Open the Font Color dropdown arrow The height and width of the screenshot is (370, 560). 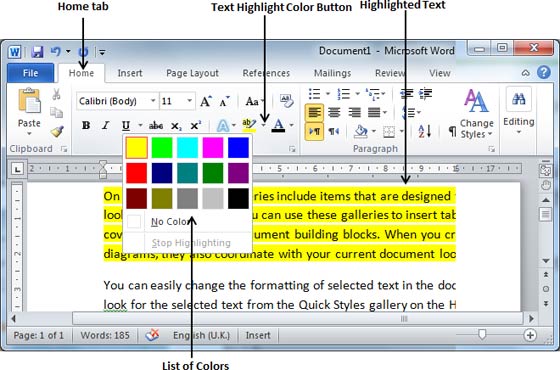coord(292,125)
